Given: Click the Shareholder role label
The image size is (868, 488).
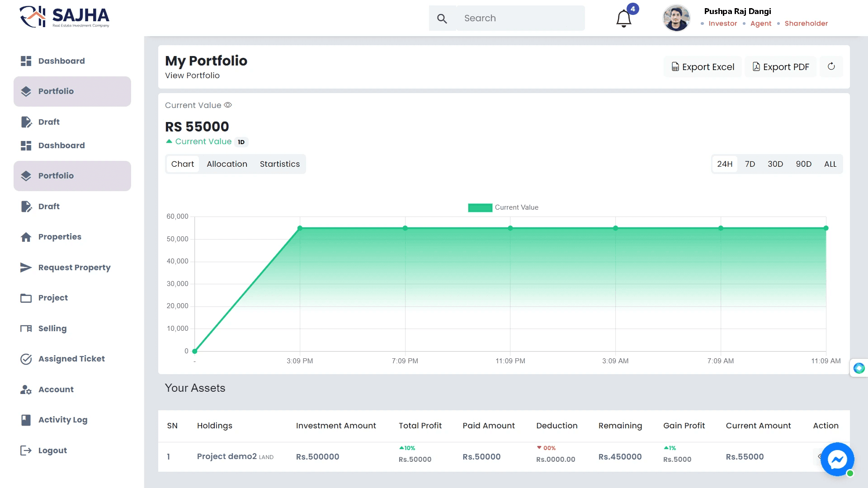Looking at the screenshot, I should point(806,23).
